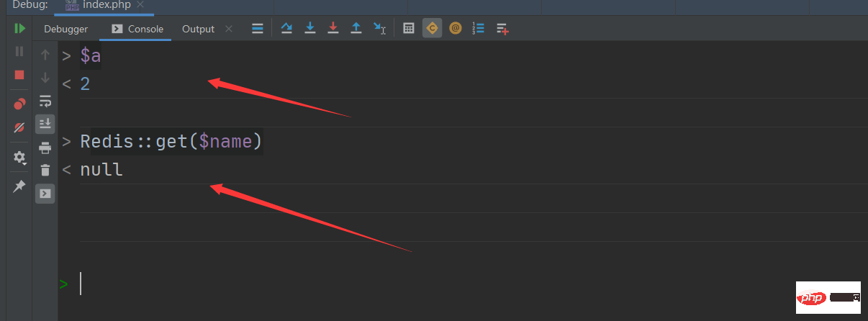
Task: Select the Console tab
Action: [x=137, y=29]
